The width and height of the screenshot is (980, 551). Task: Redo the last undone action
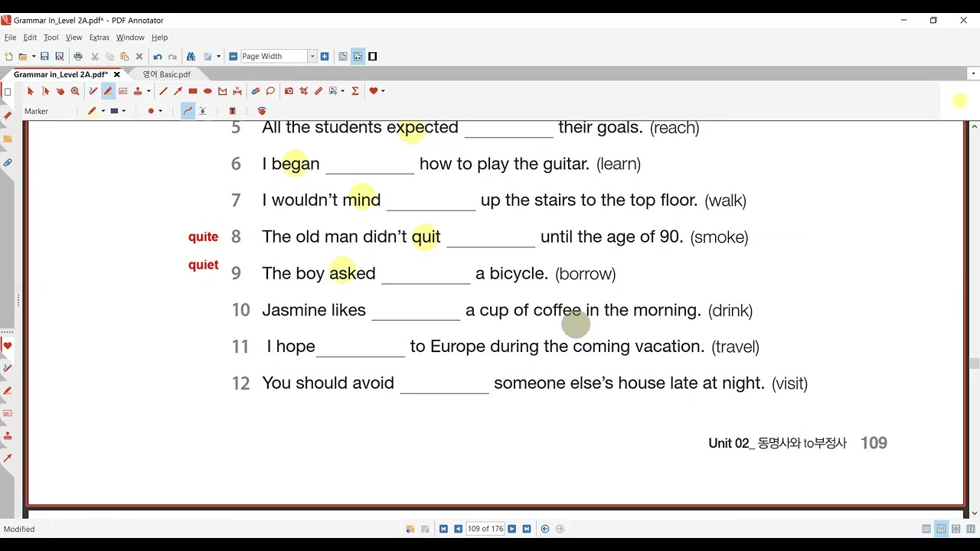tap(172, 57)
